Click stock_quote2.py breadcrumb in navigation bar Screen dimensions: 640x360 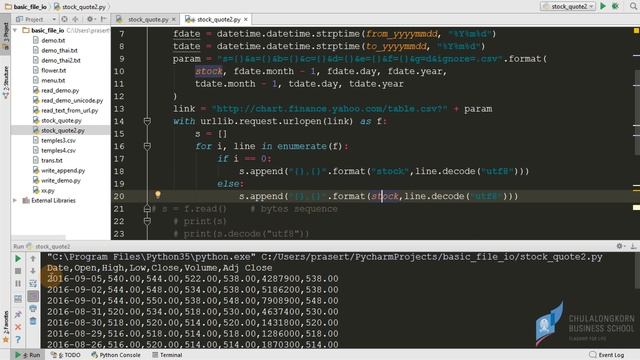point(80,7)
